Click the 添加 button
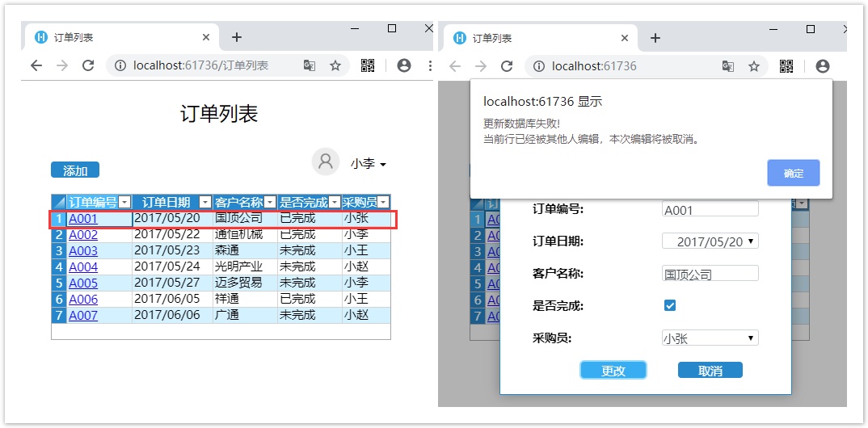 pos(75,170)
